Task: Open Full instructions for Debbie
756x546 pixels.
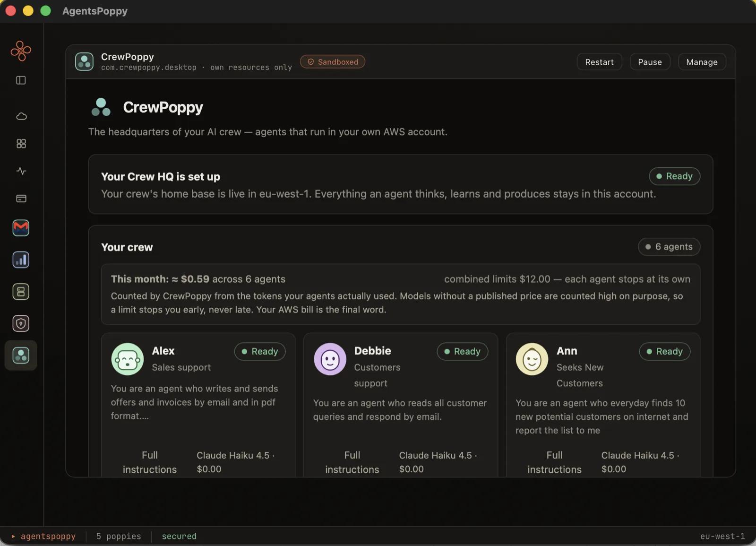Action: tap(352, 462)
